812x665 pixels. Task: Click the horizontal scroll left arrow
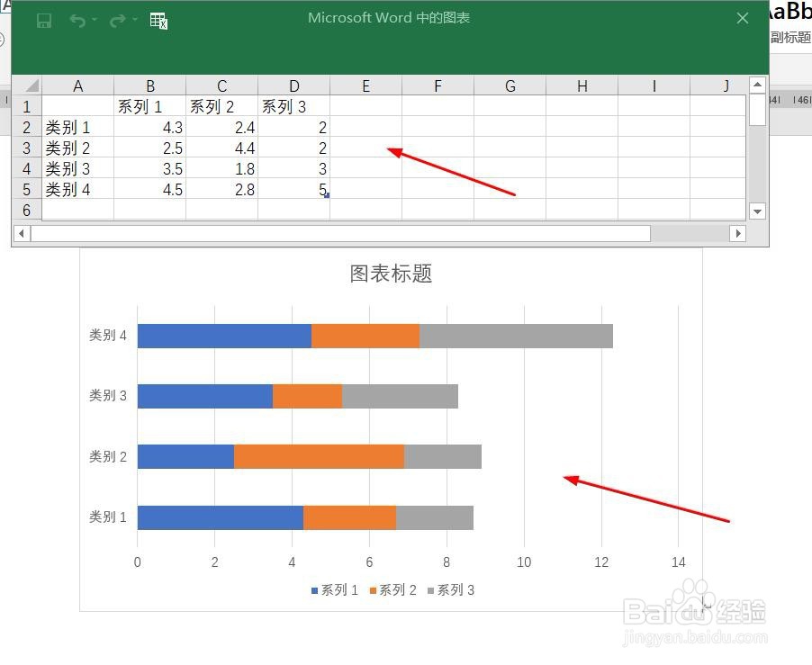pyautogui.click(x=22, y=233)
